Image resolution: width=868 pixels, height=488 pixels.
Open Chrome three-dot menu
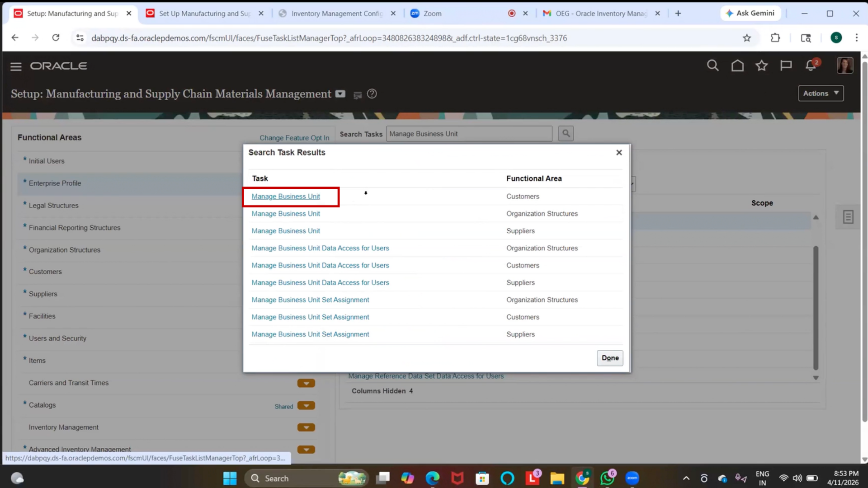click(x=857, y=38)
